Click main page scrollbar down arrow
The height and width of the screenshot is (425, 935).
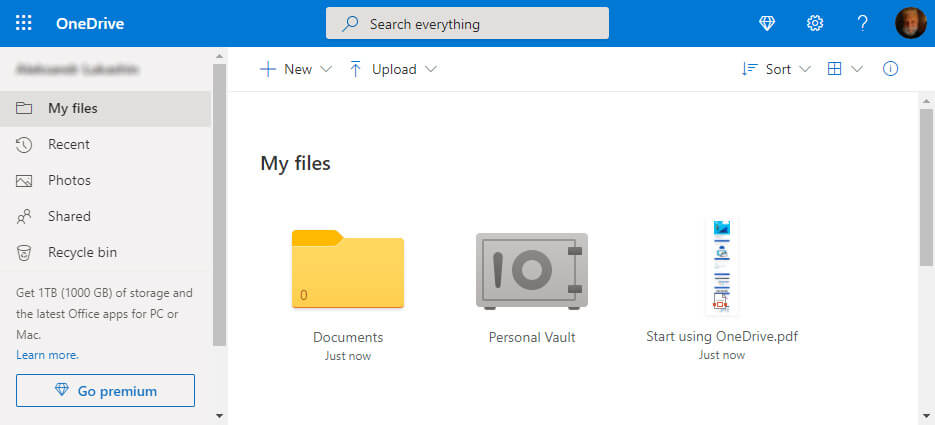[926, 415]
